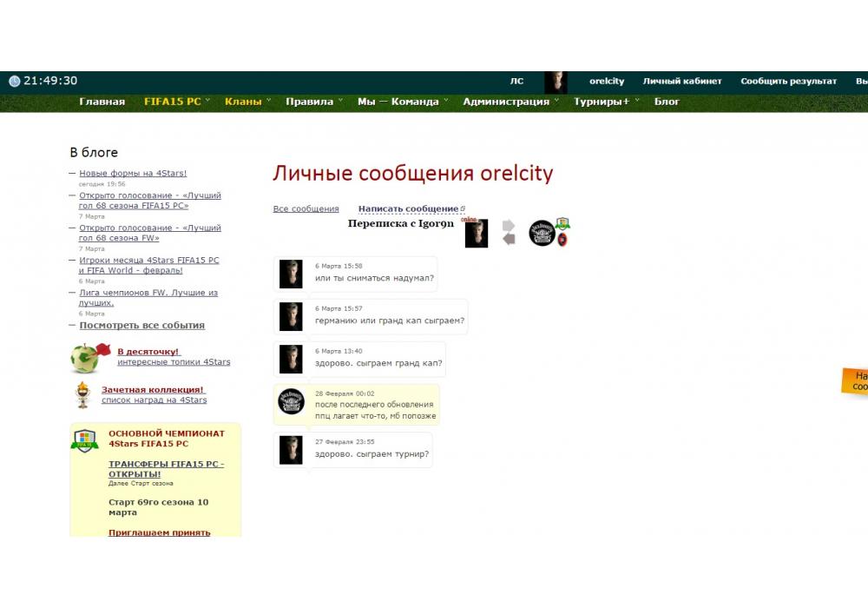Click the trophy icon beside 'Зачетная коллекция!'
Screen dimensions: 868x608
(83, 395)
